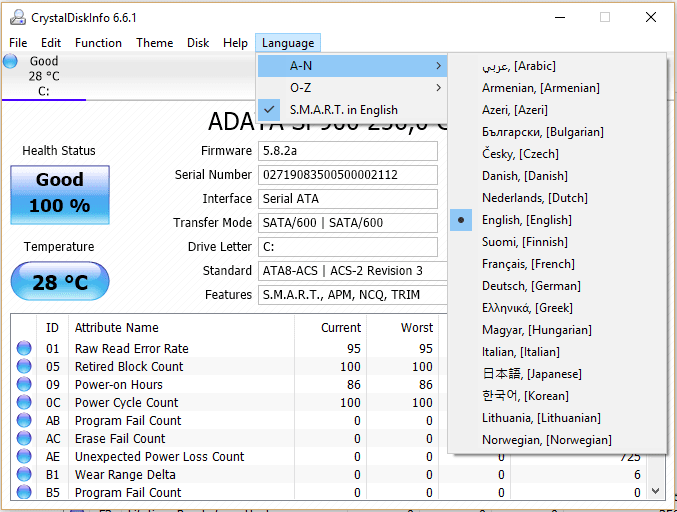
Task: Switch language to Danish
Action: coord(557,176)
